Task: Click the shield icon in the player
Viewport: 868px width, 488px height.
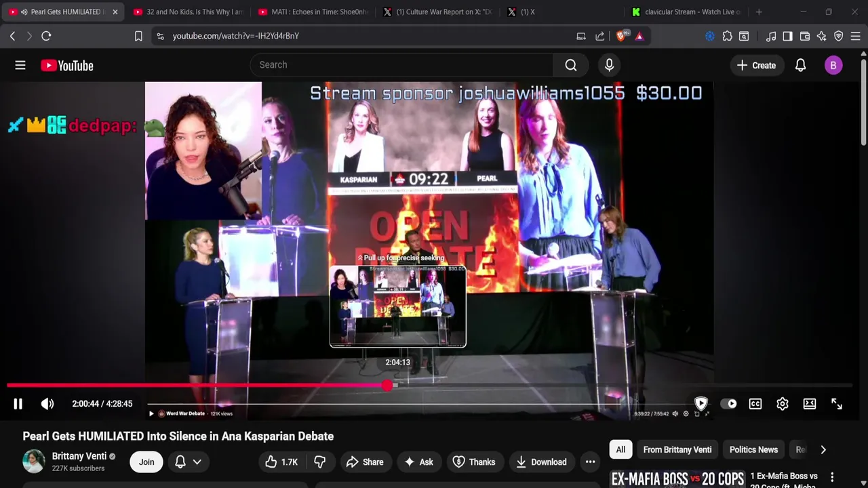Action: [701, 404]
